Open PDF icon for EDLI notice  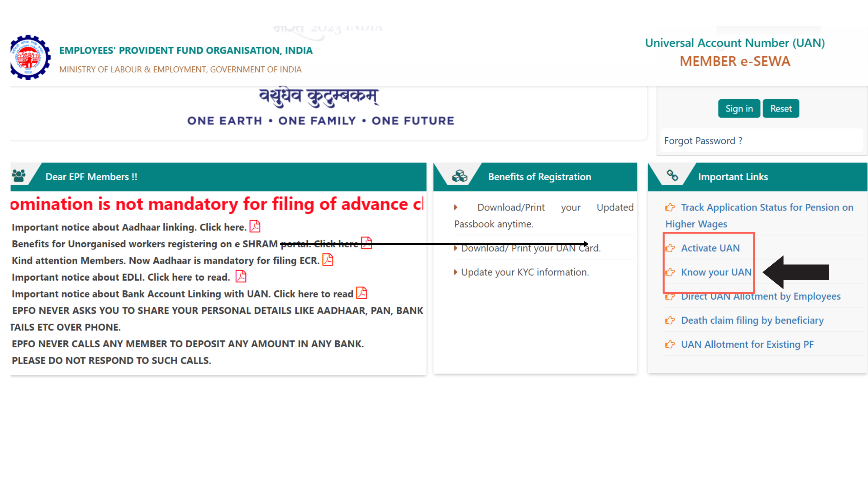[x=241, y=277]
